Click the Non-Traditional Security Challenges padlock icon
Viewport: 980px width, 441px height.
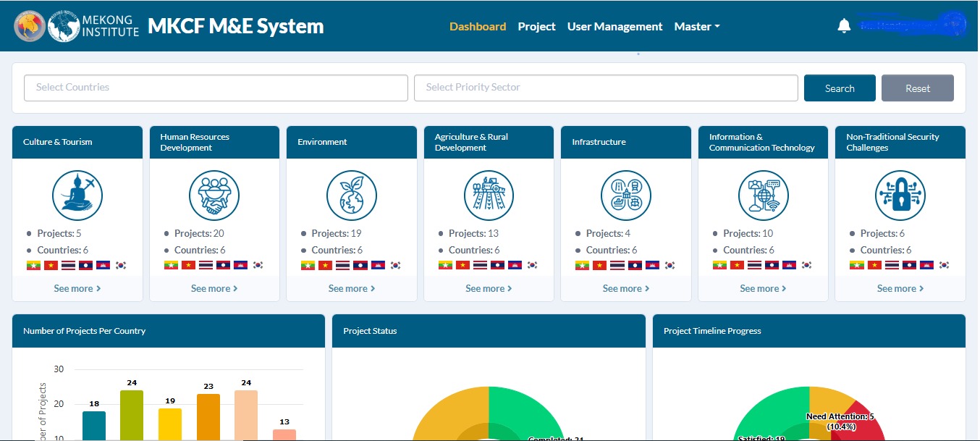point(900,196)
